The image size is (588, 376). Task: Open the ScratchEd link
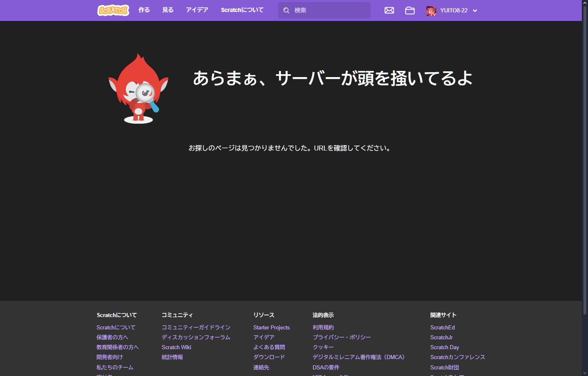(442, 327)
